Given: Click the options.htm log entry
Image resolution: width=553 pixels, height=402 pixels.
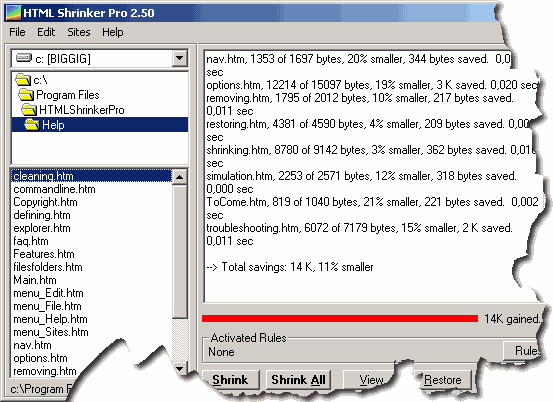Looking at the screenshot, I should coord(372,85).
